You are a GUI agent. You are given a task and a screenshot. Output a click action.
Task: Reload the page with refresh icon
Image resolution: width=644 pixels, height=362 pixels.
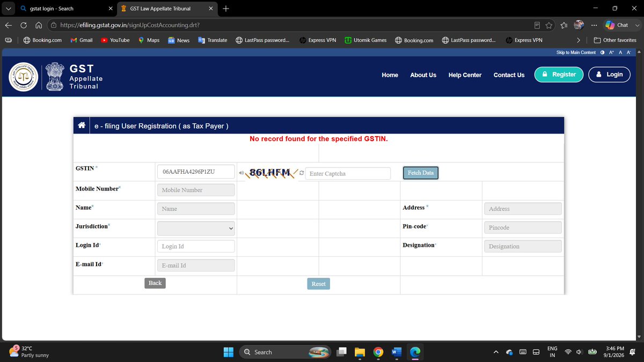tap(24, 25)
